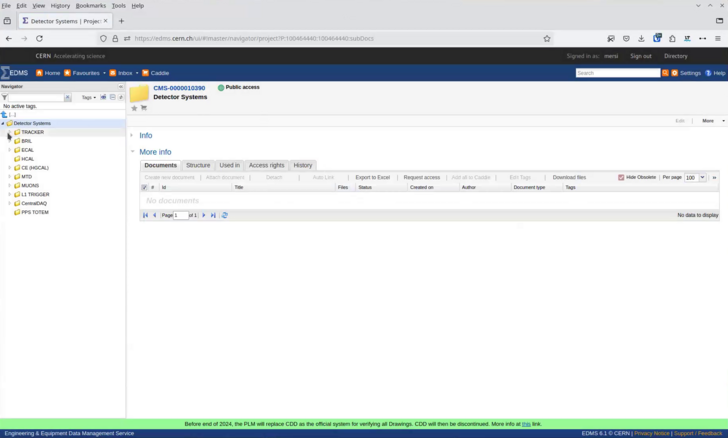
Task: Select the PPS TOTEM folder
Action: pos(35,212)
